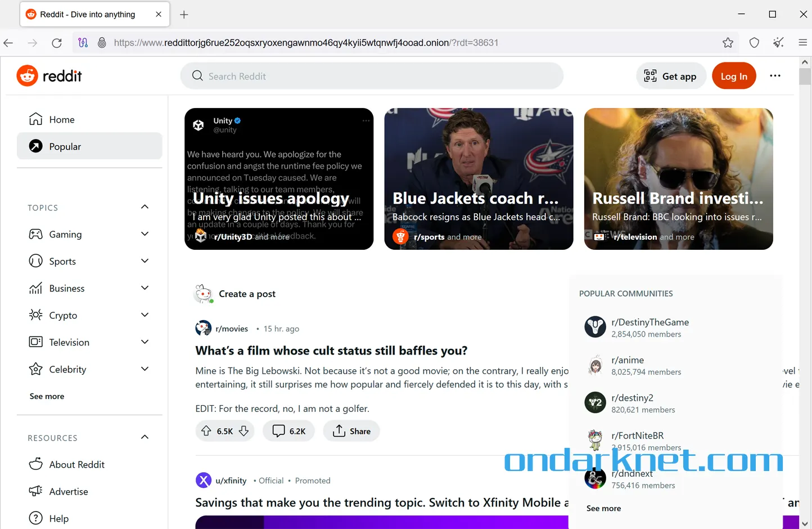Click the Television topic icon

(x=35, y=342)
